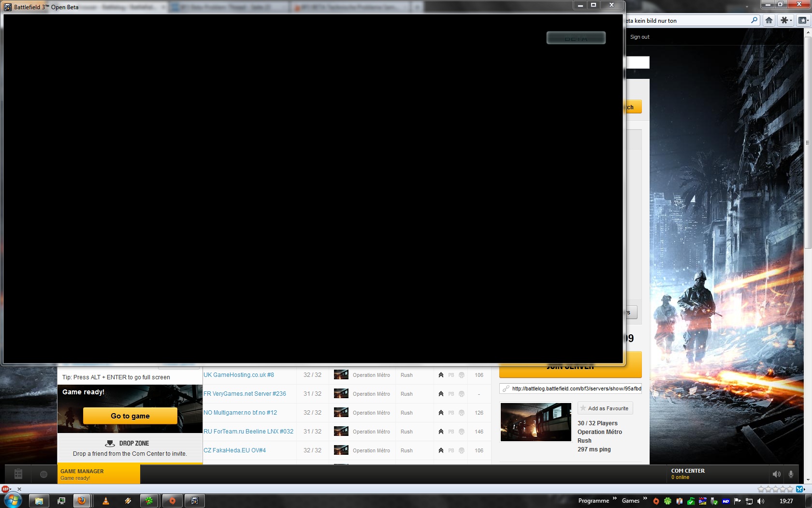Toggle the Com Center microphone icon

(x=791, y=474)
